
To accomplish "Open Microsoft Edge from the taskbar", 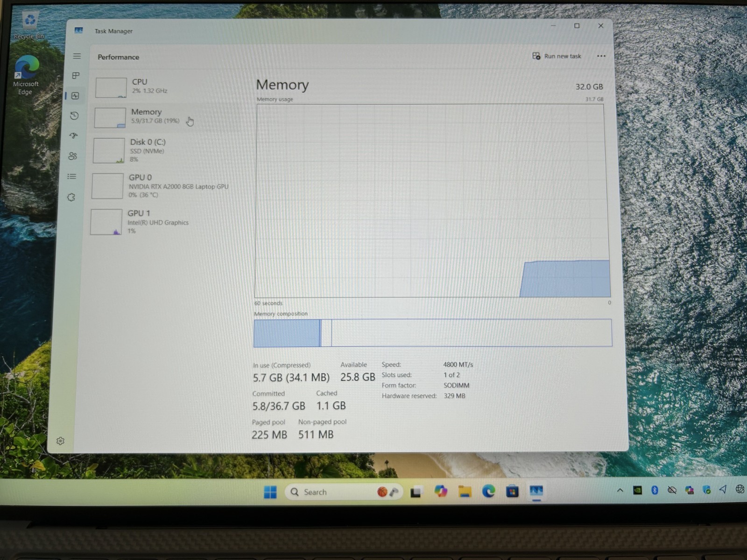I will 488,491.
